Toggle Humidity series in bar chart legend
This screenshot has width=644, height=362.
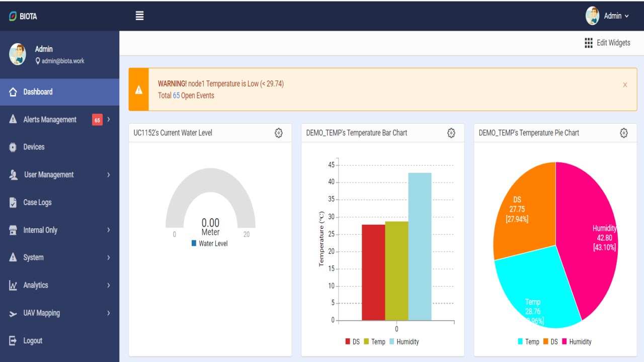[404, 342]
